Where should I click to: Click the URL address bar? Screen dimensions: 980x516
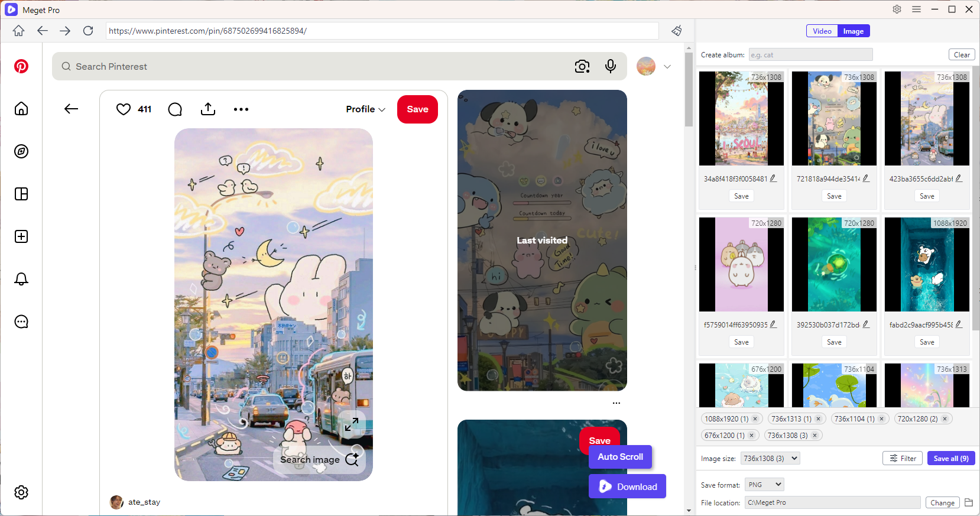382,31
